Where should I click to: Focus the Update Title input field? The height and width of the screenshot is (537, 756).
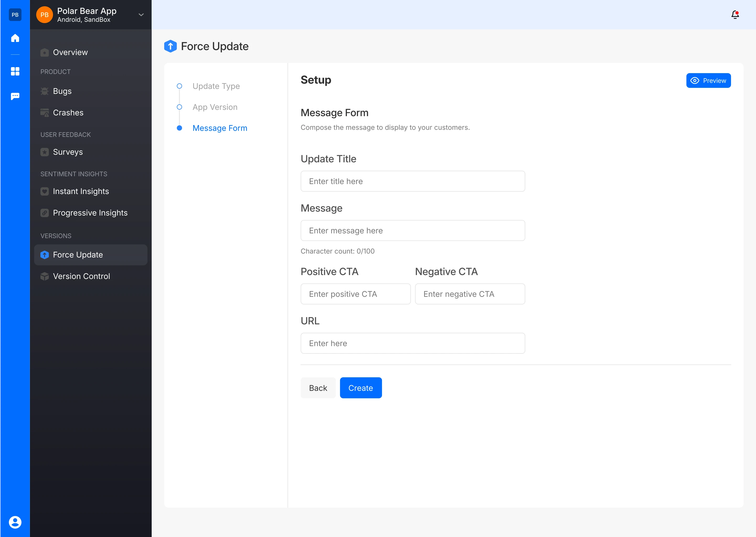pos(413,181)
